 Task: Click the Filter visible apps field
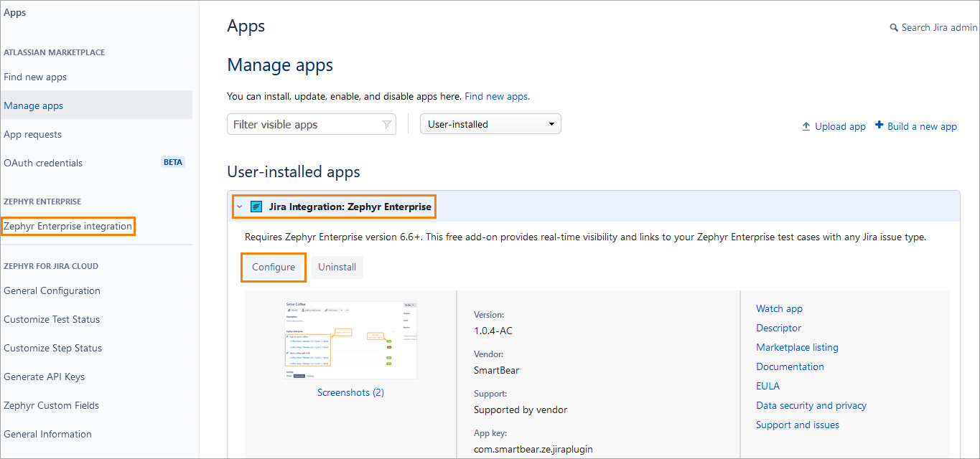(305, 125)
